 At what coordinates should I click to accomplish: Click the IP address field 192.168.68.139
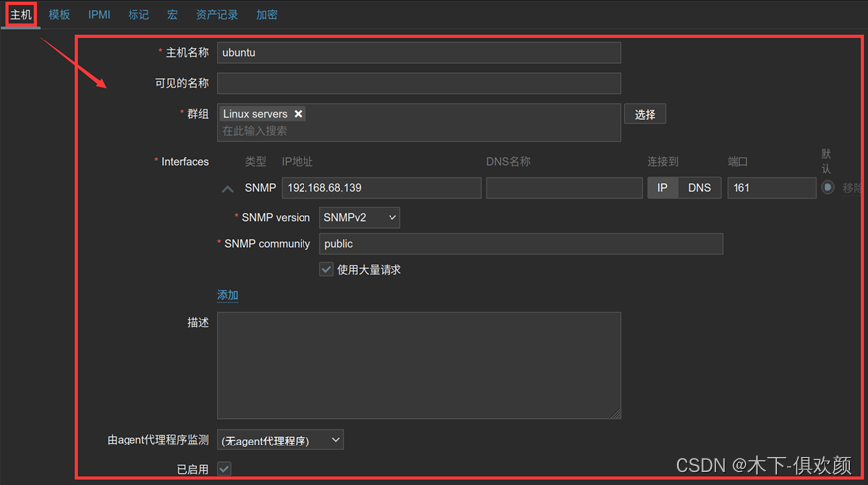point(382,188)
